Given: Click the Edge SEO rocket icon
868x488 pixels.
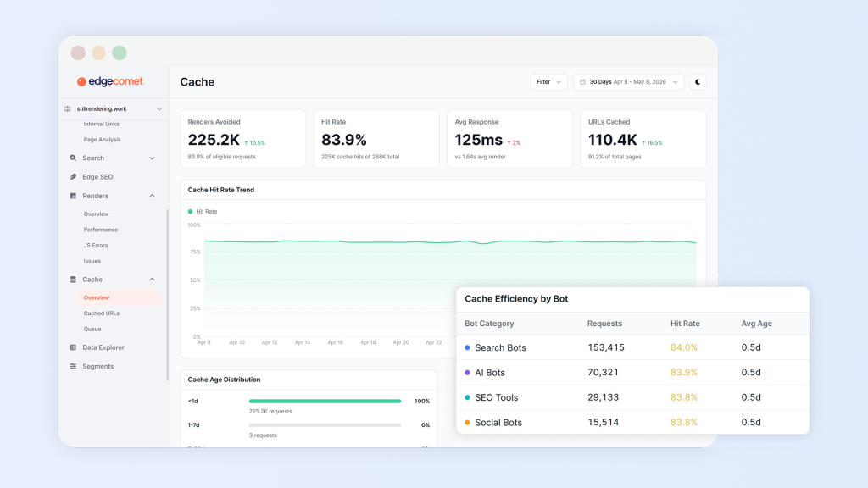Looking at the screenshot, I should [x=73, y=177].
